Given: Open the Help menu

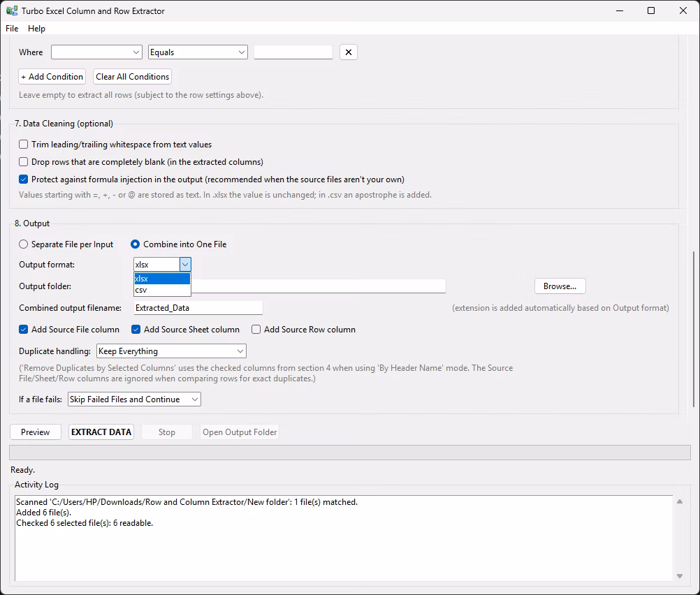Looking at the screenshot, I should coord(36,29).
